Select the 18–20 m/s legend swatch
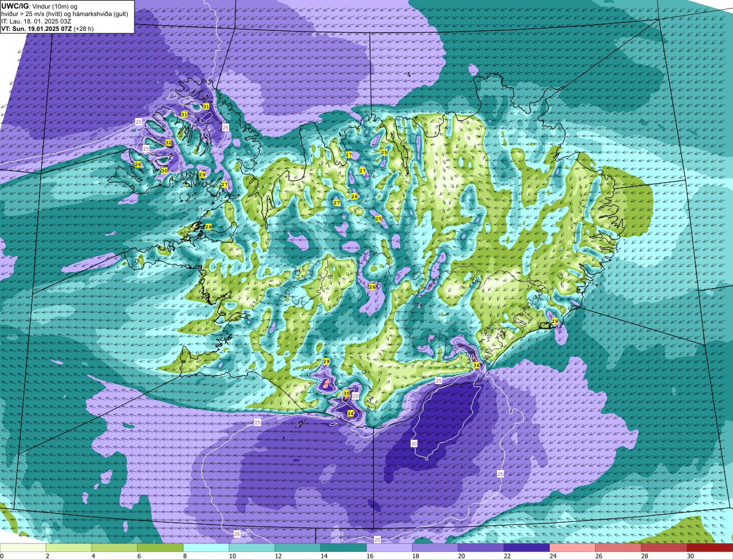 pyautogui.click(x=435, y=548)
